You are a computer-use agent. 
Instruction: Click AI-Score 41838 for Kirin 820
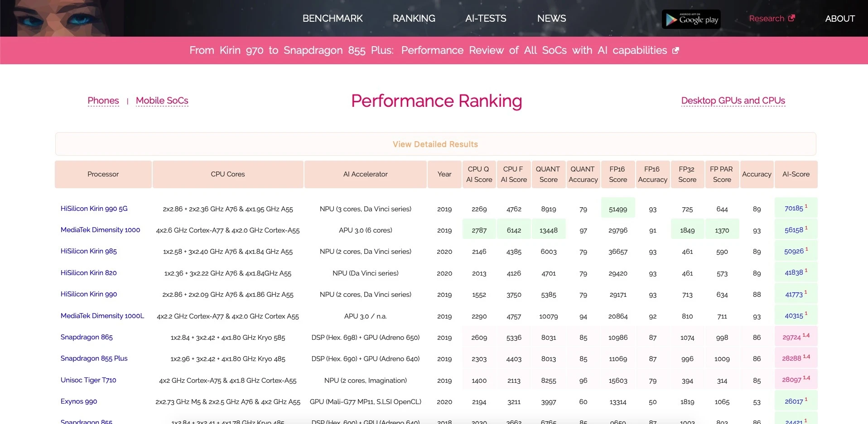click(x=796, y=272)
